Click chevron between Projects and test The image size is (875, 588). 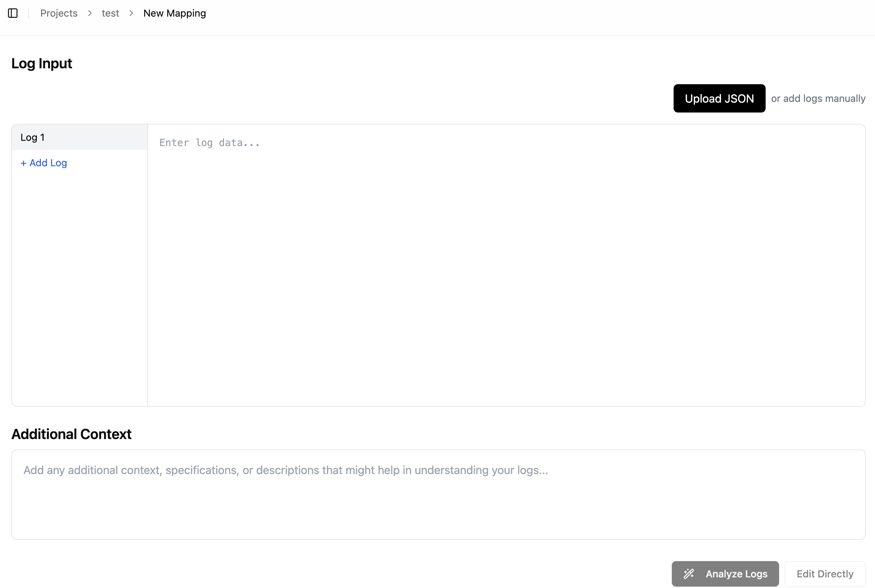pos(90,13)
